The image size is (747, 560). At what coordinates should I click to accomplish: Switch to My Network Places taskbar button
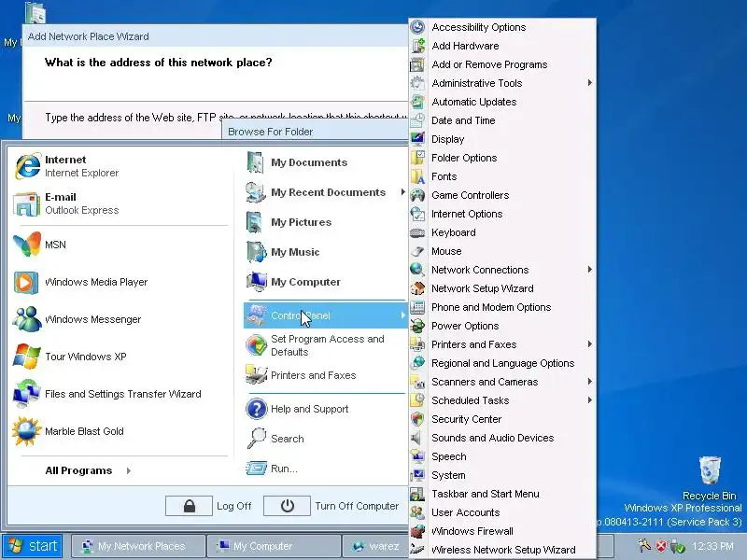tap(138, 546)
